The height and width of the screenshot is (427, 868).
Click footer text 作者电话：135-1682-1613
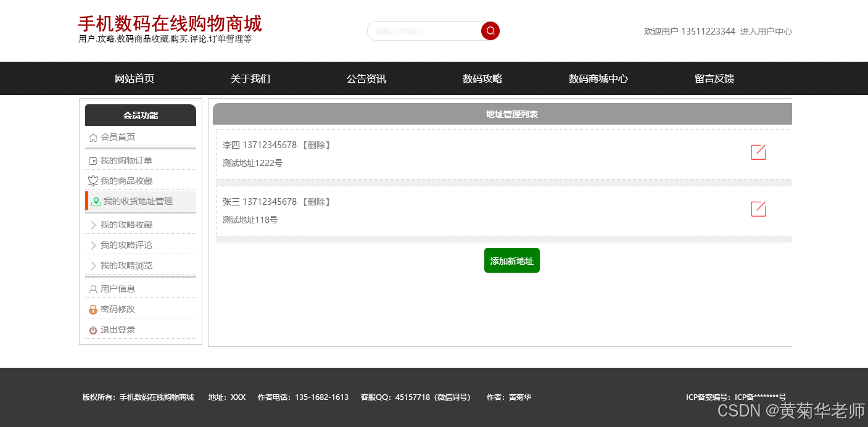pos(303,397)
